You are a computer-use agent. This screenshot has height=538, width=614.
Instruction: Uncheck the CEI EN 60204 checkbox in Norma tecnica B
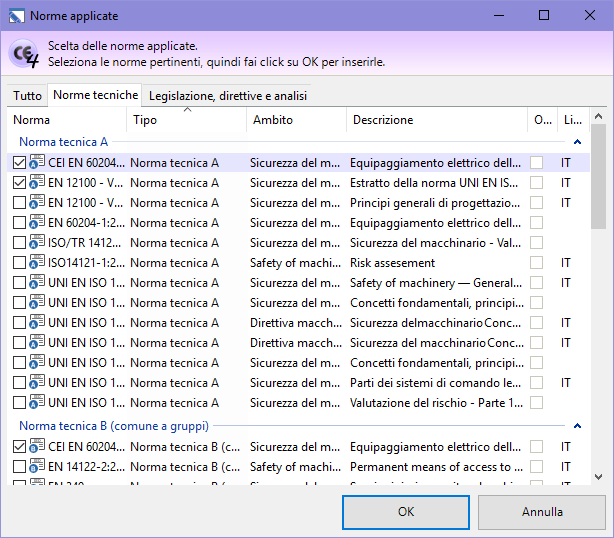[19, 446]
